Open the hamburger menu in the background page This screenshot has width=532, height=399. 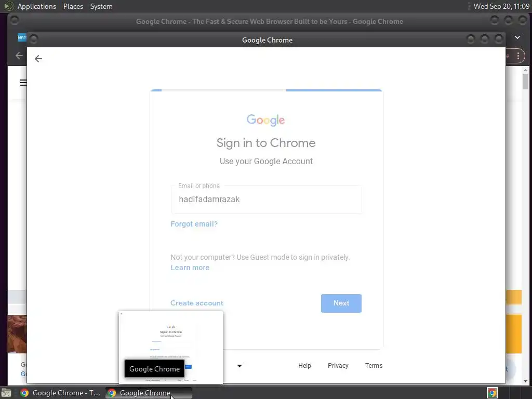[23, 83]
